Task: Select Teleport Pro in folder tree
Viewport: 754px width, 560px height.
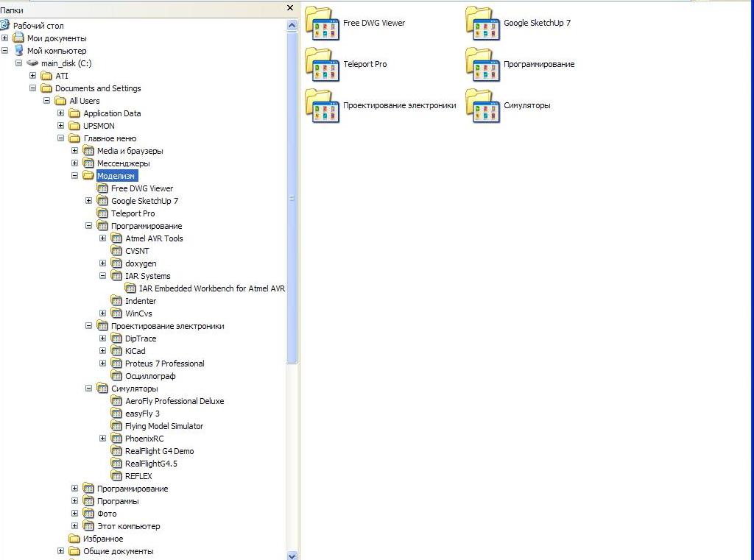Action: click(x=133, y=213)
